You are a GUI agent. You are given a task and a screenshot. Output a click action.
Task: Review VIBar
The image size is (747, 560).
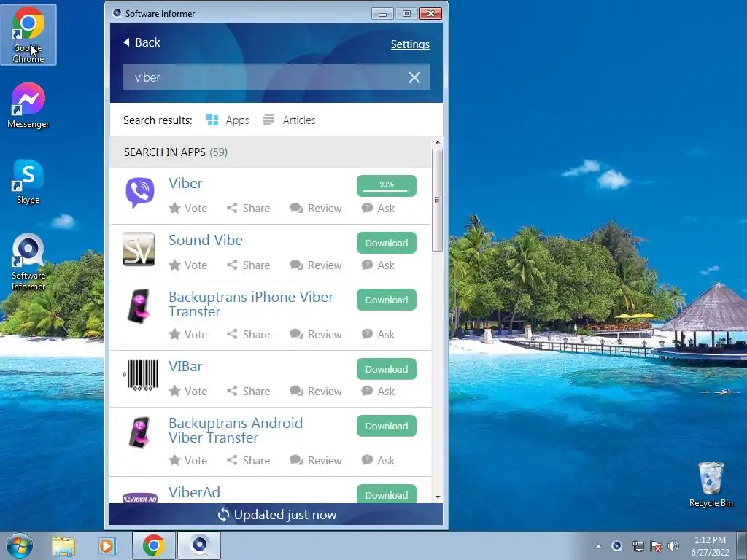point(315,391)
